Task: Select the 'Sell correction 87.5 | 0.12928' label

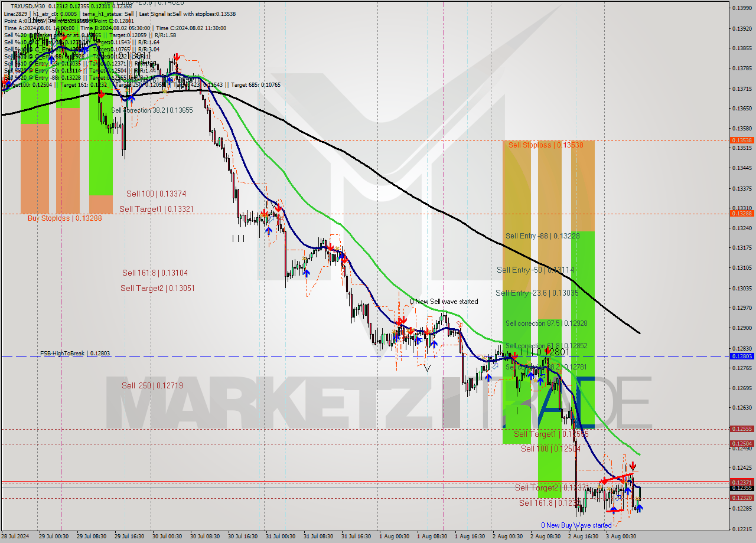Action: click(x=546, y=323)
